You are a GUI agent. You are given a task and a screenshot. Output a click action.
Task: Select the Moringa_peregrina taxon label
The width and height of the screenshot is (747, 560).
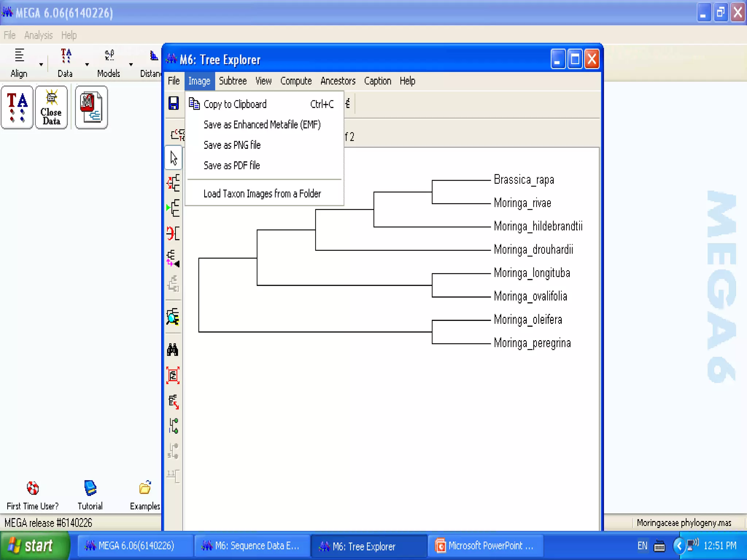click(x=532, y=343)
